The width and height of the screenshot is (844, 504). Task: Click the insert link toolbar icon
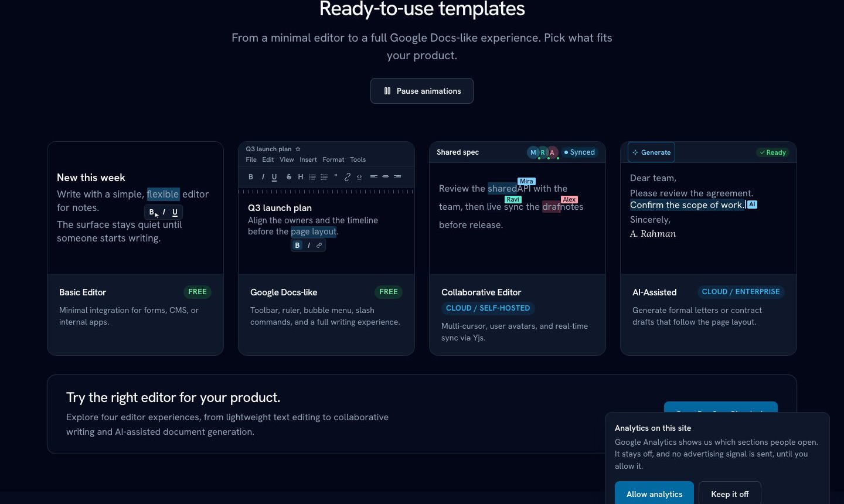pyautogui.click(x=348, y=177)
